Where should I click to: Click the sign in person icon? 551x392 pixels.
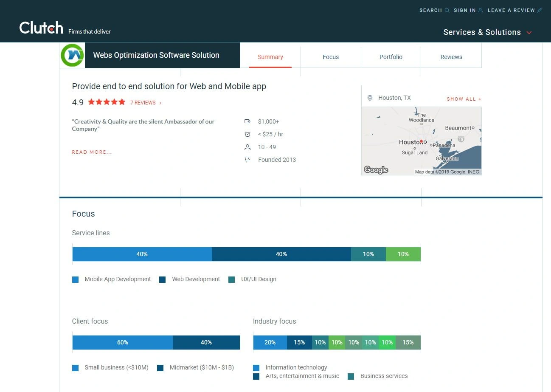pyautogui.click(x=481, y=10)
